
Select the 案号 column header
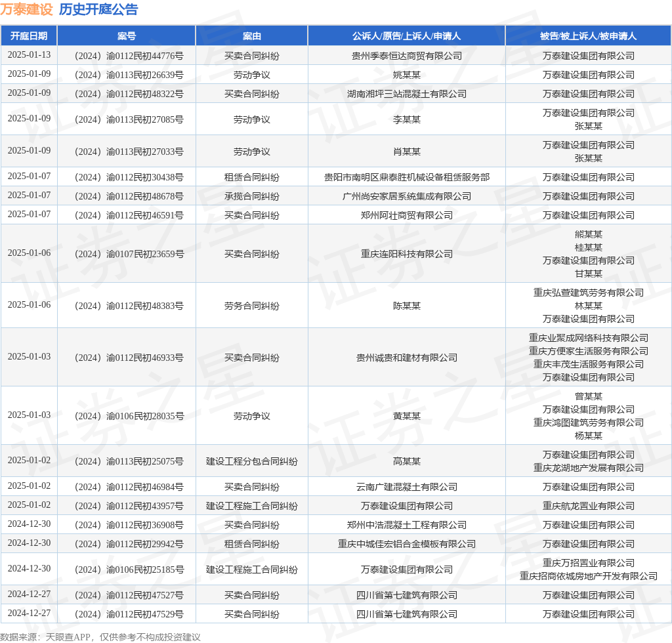click(x=127, y=36)
